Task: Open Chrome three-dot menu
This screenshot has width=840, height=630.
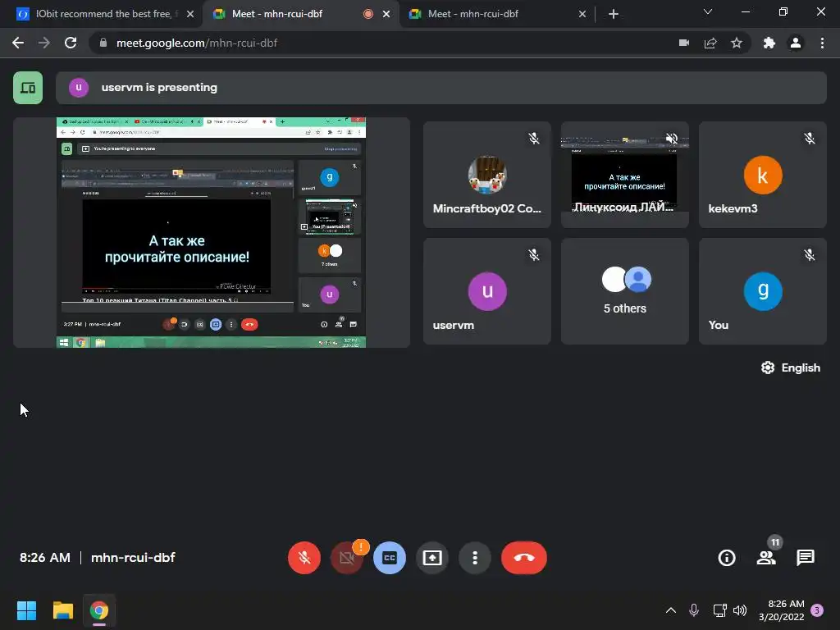Action: (822, 43)
